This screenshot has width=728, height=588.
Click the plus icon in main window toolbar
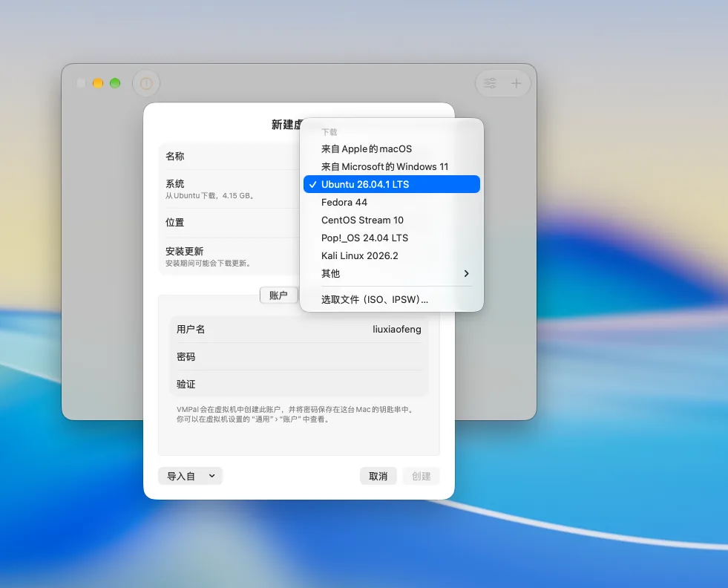(x=517, y=83)
